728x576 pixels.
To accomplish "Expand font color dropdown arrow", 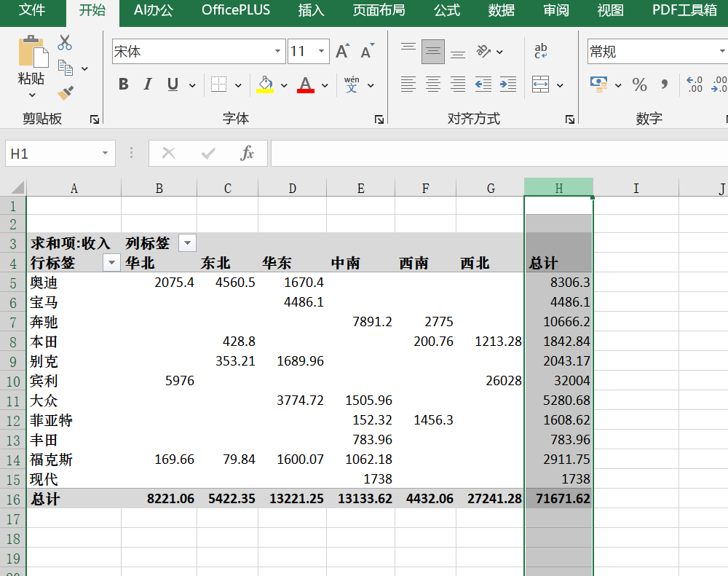I will pyautogui.click(x=325, y=85).
